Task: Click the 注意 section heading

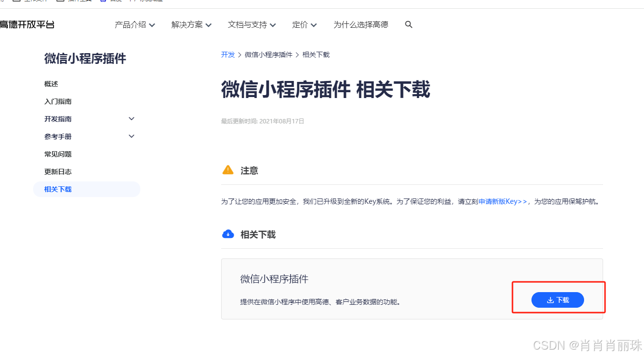Action: (x=249, y=171)
